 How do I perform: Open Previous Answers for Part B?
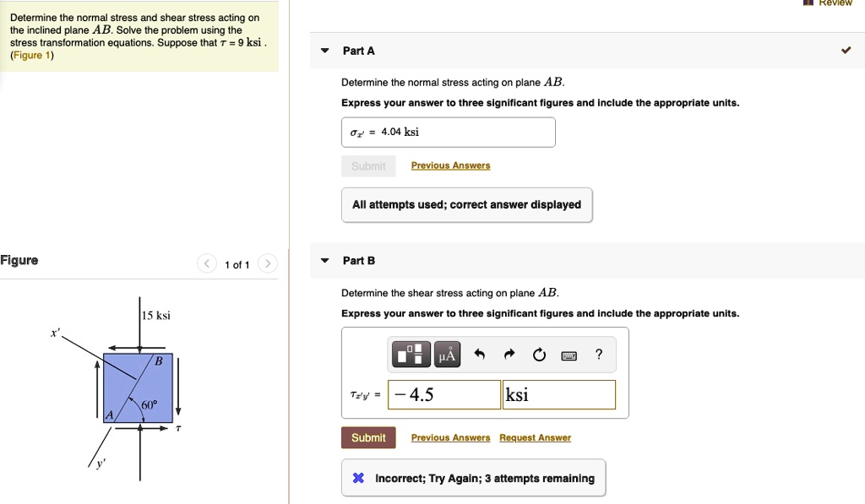(450, 437)
